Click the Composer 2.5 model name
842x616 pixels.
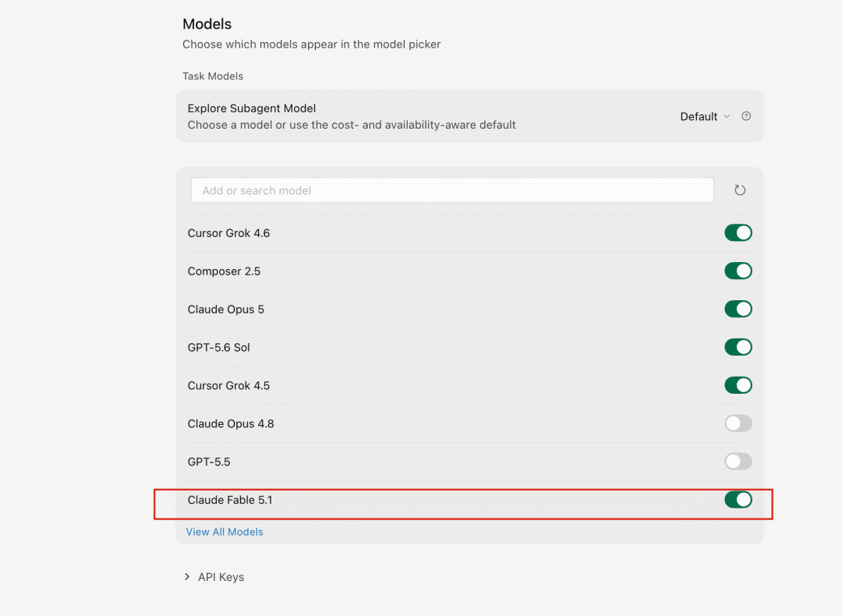(224, 271)
